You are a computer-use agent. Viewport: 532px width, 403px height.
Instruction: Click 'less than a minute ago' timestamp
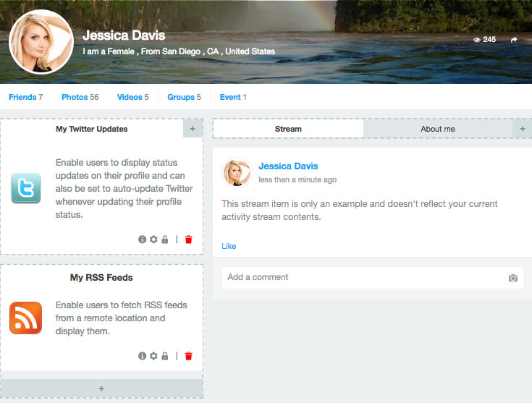click(x=297, y=179)
